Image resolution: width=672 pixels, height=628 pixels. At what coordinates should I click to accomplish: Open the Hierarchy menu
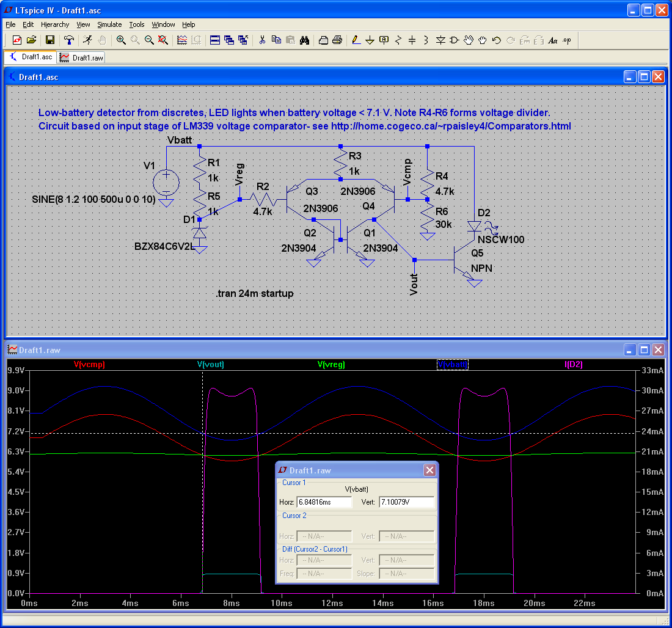pyautogui.click(x=55, y=24)
